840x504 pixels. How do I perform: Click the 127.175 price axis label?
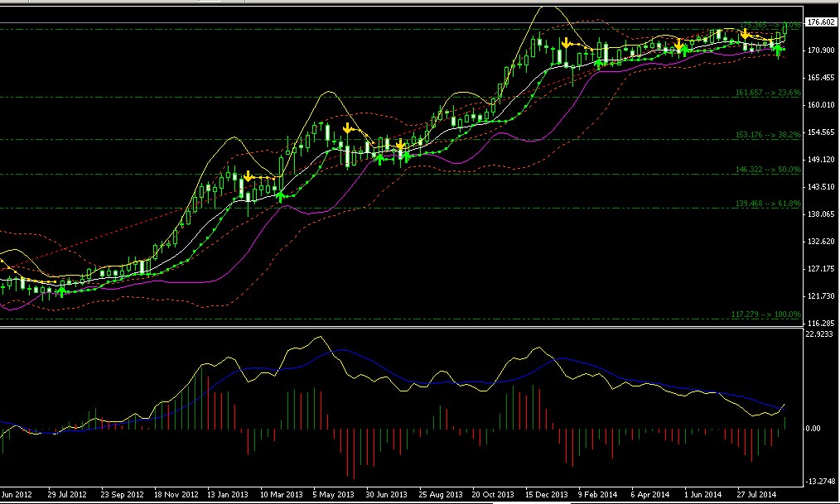pos(821,269)
